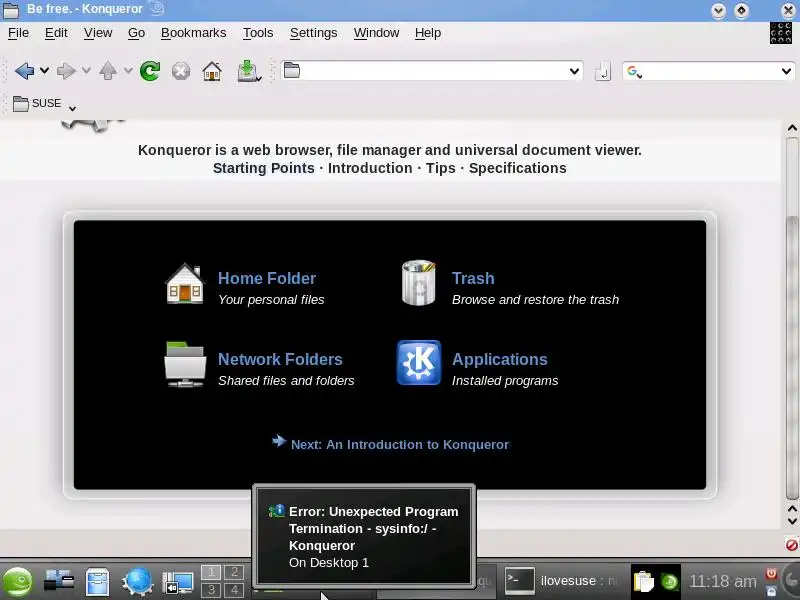Click the red logout power button

pyautogui.click(x=771, y=573)
